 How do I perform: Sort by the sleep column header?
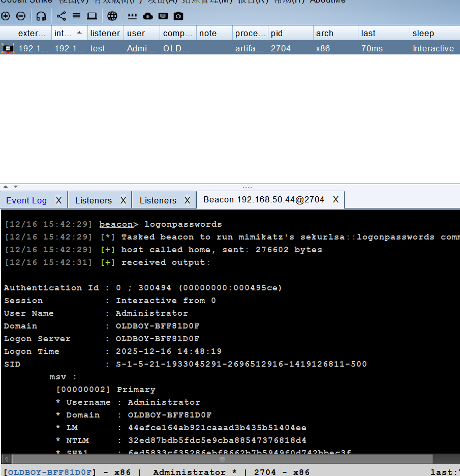click(x=435, y=33)
